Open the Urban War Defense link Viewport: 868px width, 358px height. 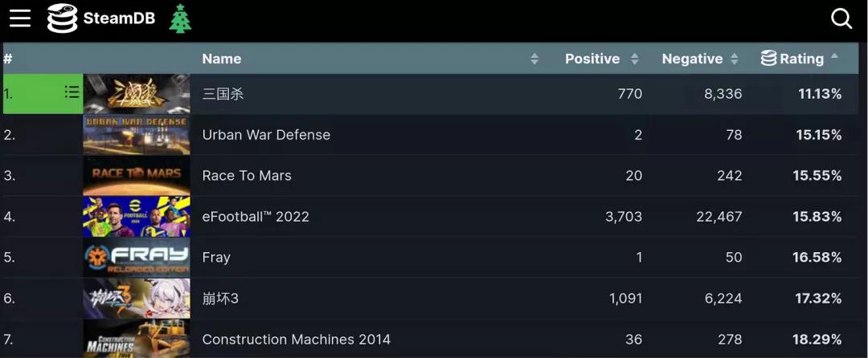[266, 135]
